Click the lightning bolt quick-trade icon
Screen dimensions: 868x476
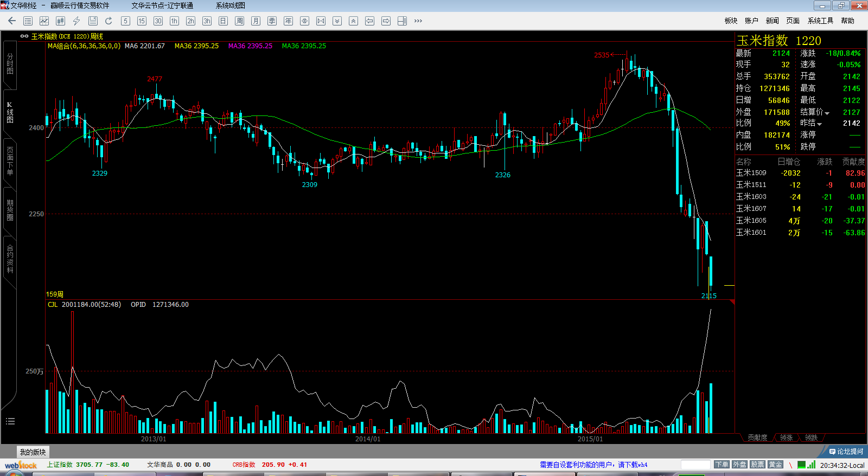(76, 21)
